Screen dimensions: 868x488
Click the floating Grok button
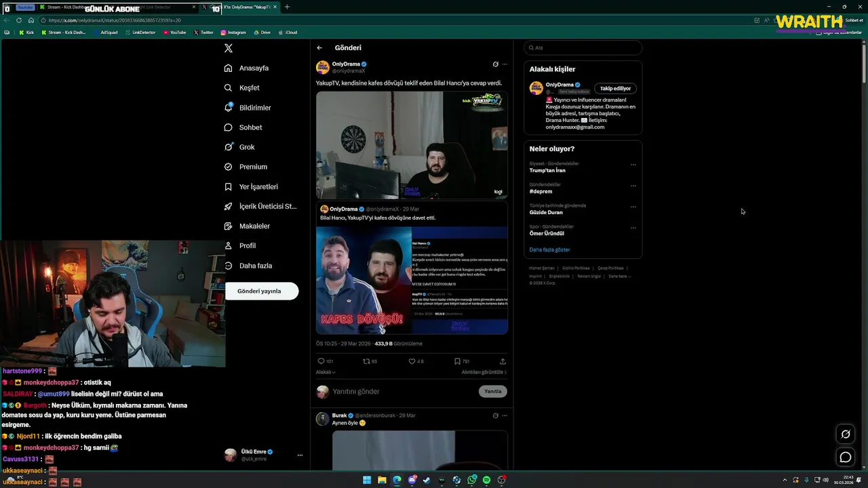click(846, 434)
